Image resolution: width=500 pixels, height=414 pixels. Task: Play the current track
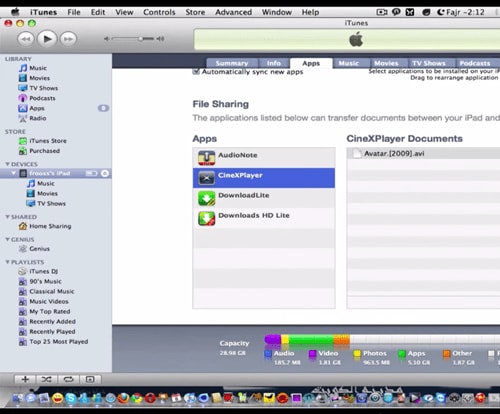point(47,39)
